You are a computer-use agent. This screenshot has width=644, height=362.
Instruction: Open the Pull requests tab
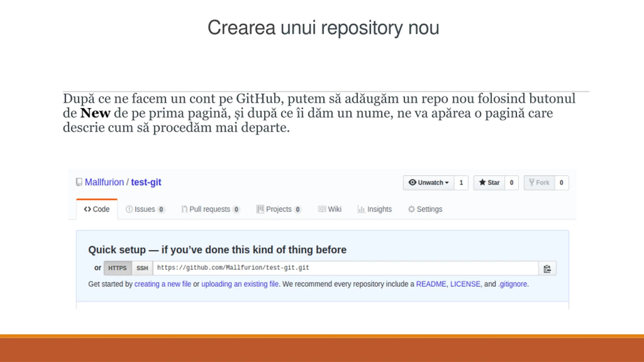(210, 209)
